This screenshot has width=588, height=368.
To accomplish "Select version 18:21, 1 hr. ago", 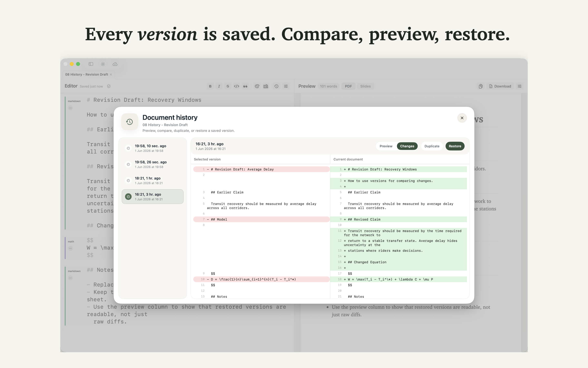I will click(153, 180).
